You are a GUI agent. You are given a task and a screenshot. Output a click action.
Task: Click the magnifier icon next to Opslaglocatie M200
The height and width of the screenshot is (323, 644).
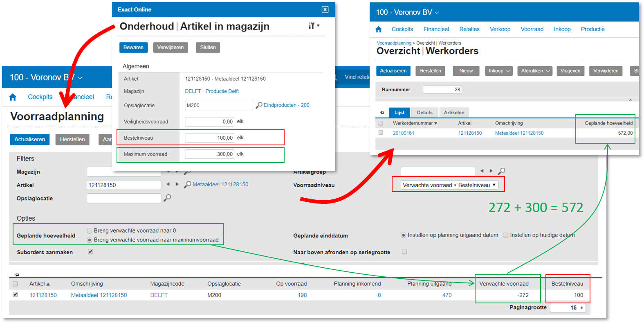coord(259,105)
